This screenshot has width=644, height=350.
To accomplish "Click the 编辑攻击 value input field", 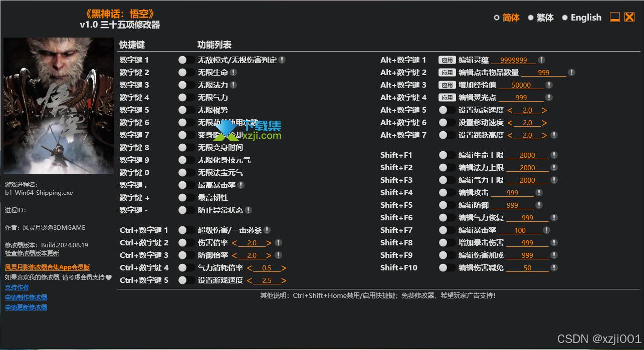I will tap(512, 192).
